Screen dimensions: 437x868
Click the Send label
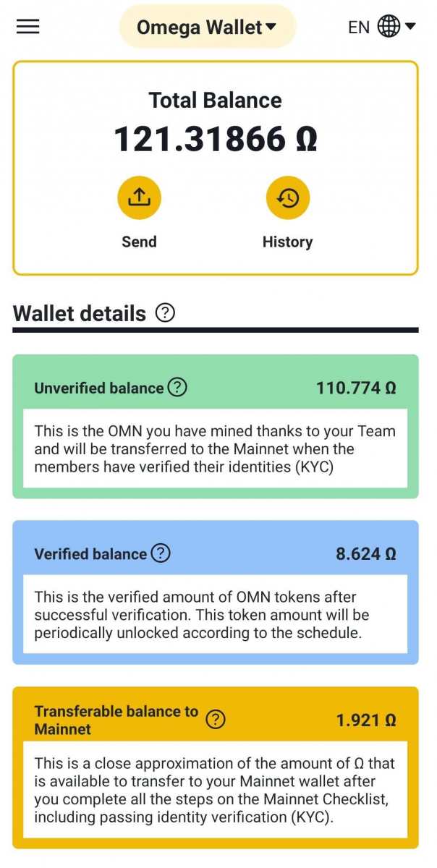tap(139, 242)
